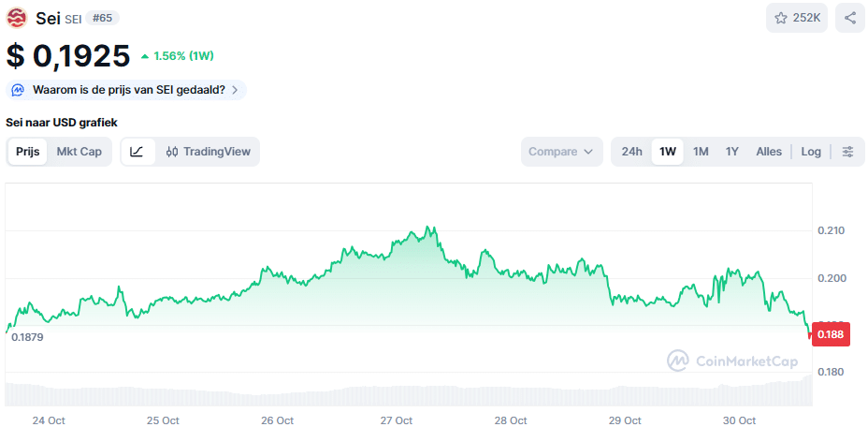This screenshot has height=427, width=868.
Task: Switch to Mkt Cap tab
Action: coord(80,152)
